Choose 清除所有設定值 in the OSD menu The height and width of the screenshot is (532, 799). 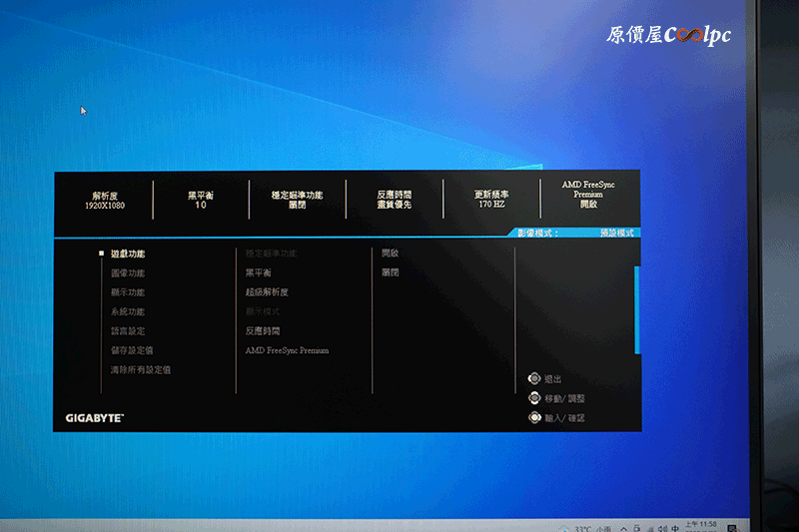pos(140,369)
